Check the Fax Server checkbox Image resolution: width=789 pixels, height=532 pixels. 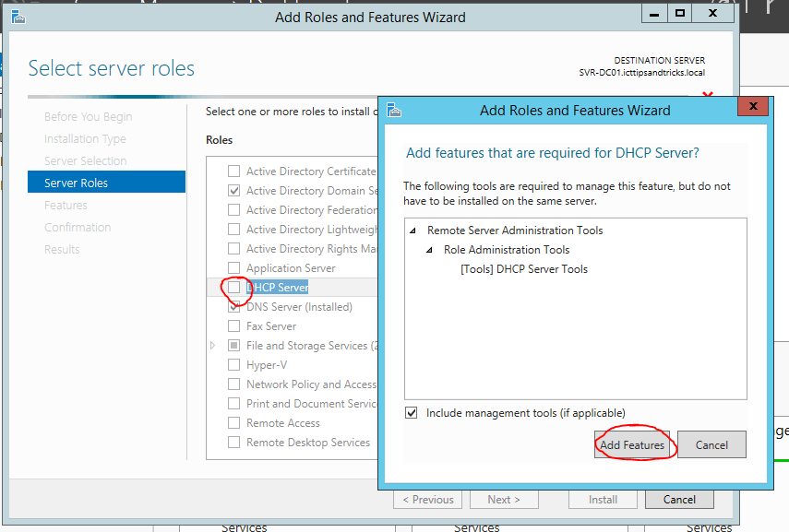pos(234,325)
